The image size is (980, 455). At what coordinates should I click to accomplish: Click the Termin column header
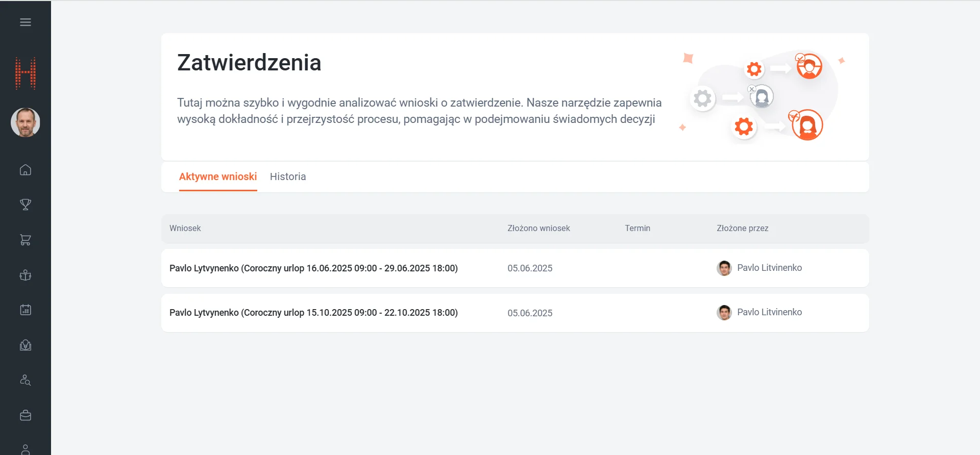[x=638, y=229]
